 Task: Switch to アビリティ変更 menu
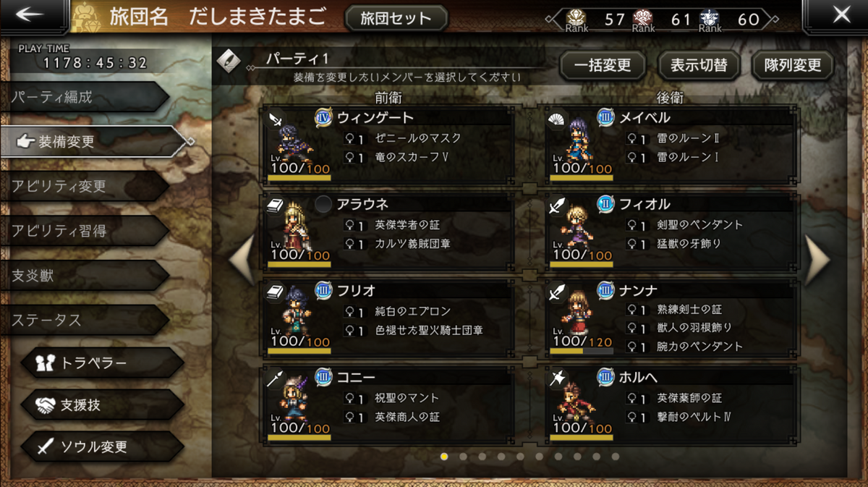point(83,186)
